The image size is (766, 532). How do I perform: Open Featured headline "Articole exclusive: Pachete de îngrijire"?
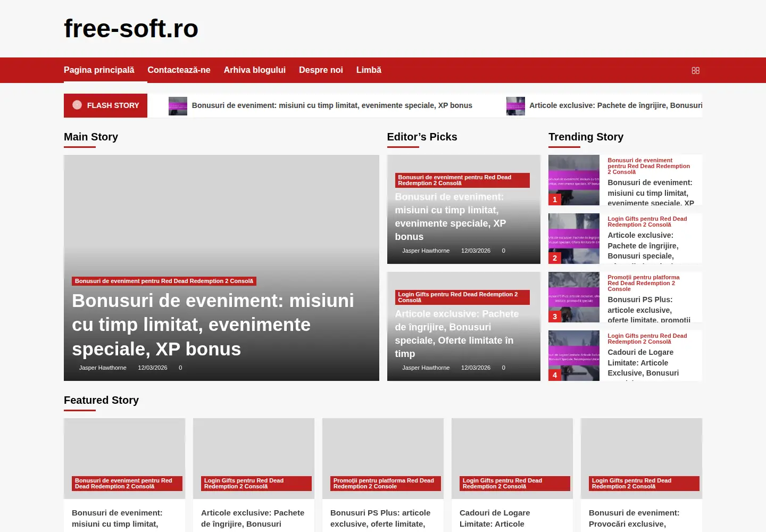[253, 518]
